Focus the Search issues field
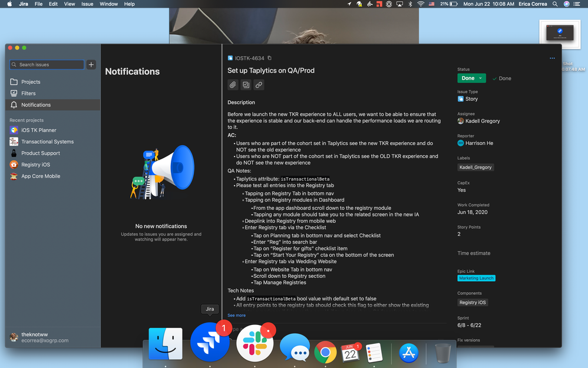This screenshot has height=368, width=588. tap(47, 65)
